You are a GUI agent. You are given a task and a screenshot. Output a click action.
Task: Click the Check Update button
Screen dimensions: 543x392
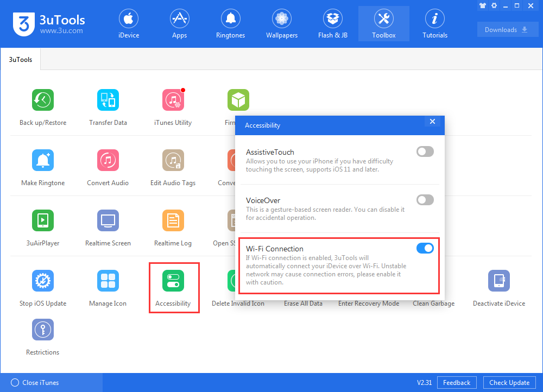509,383
